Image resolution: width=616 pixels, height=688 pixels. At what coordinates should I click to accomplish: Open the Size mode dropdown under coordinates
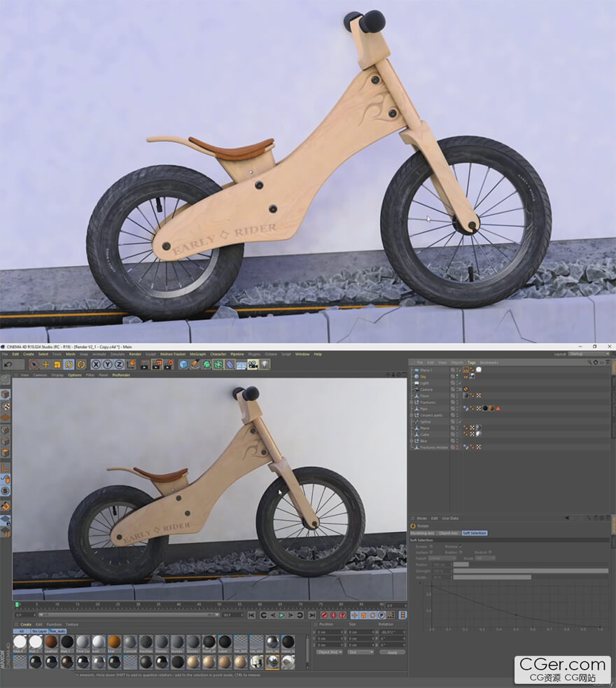click(x=360, y=652)
